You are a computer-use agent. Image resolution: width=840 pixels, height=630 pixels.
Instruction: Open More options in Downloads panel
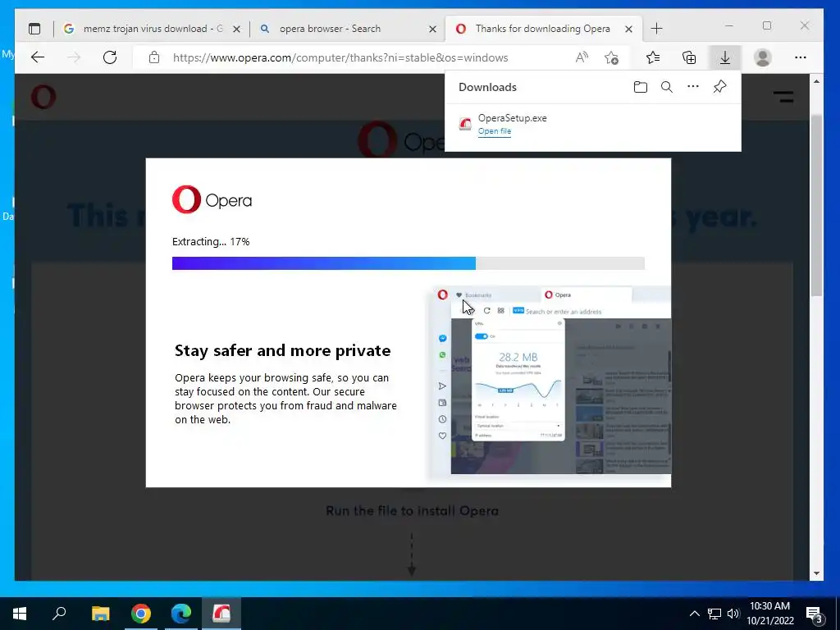(693, 87)
